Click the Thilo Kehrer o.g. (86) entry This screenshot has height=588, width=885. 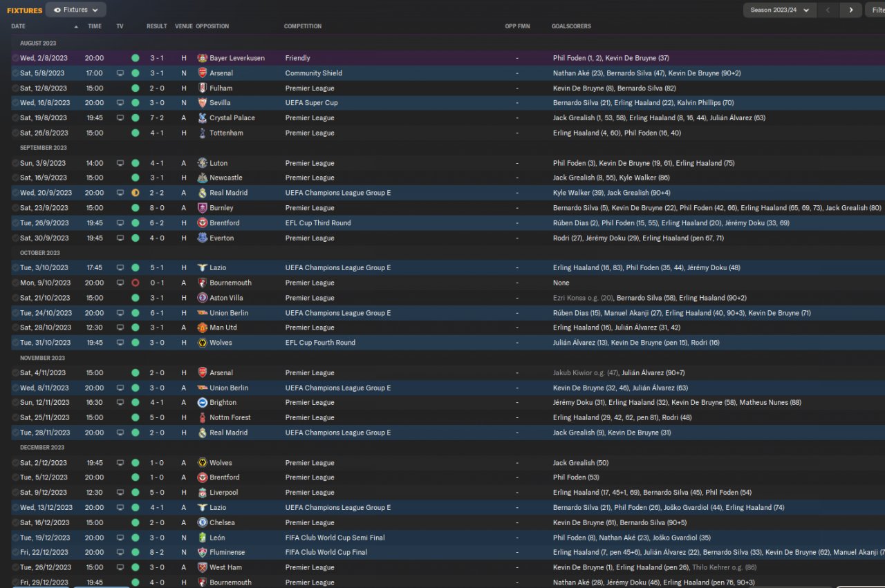click(x=725, y=568)
